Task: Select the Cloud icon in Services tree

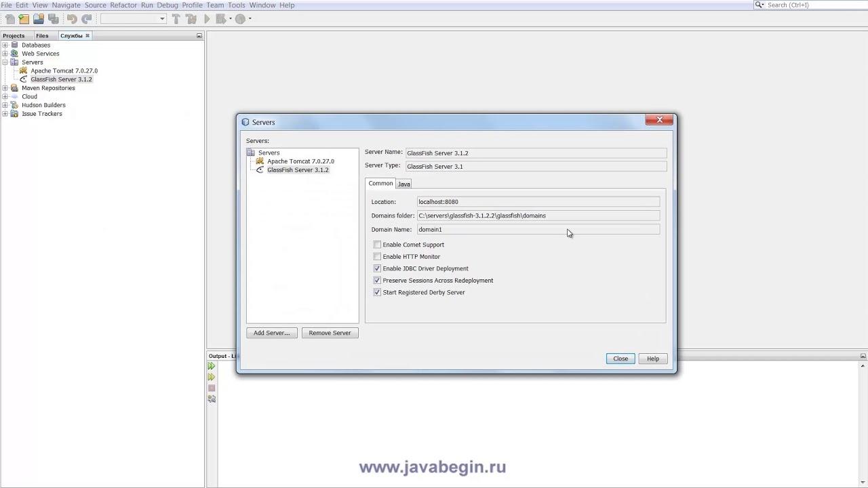Action: 15,96
